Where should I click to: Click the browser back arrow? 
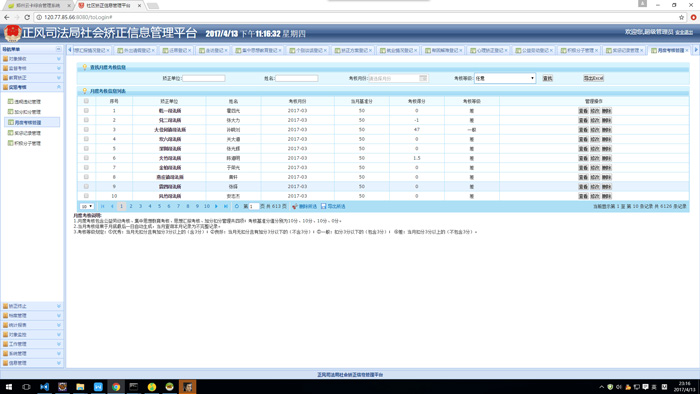6,17
